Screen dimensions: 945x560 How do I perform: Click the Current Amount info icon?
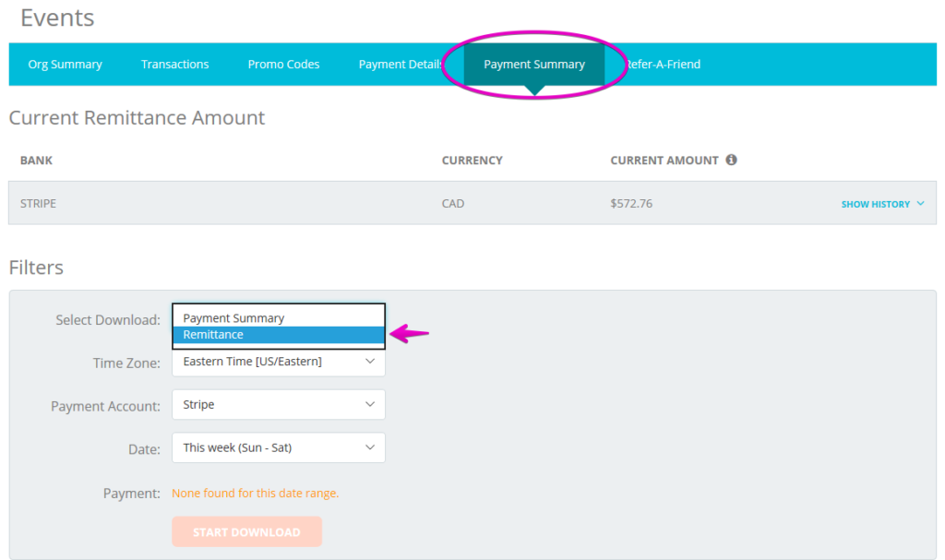(731, 160)
